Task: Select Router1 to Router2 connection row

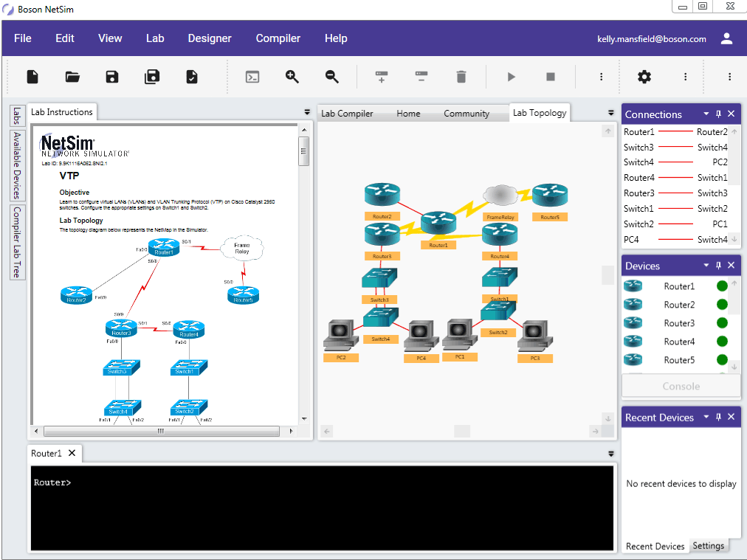Action: pyautogui.click(x=675, y=131)
